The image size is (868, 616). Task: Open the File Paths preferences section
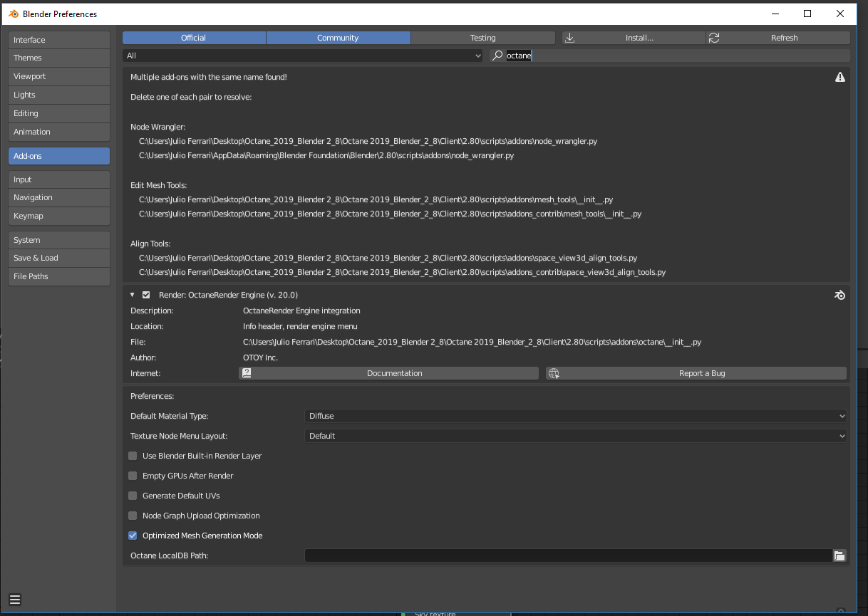[x=59, y=276]
